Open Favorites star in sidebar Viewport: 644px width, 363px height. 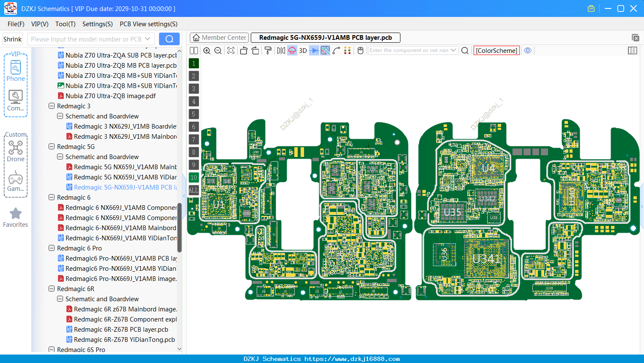(x=16, y=217)
